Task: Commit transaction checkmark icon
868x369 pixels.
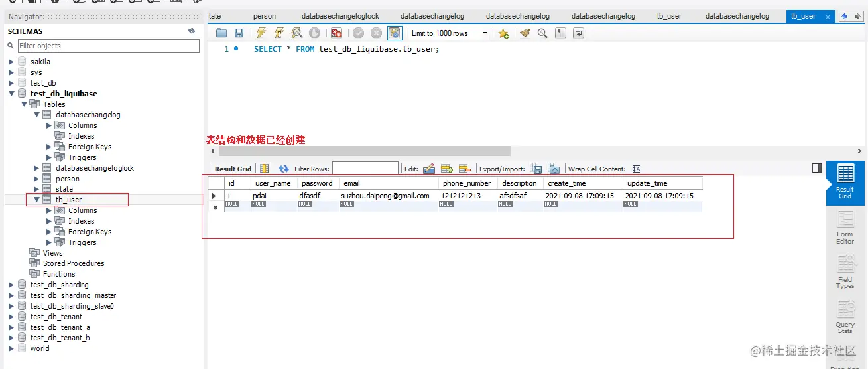Action: (x=358, y=33)
